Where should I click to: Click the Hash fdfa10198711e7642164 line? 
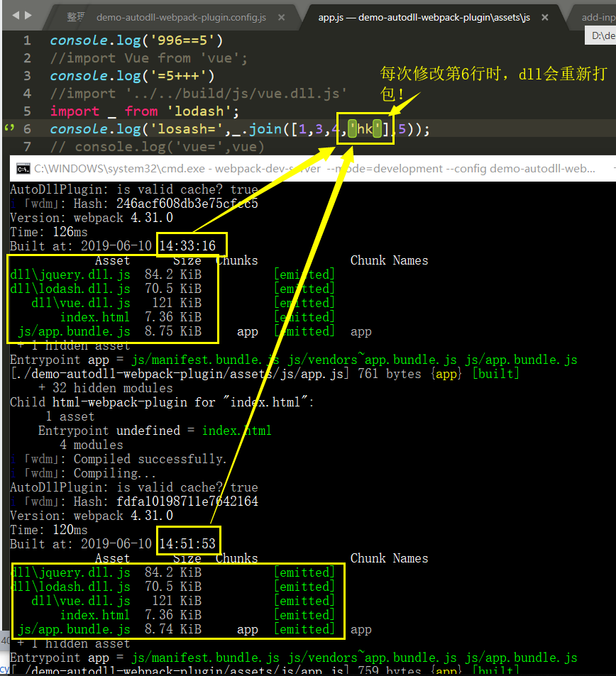(x=133, y=502)
